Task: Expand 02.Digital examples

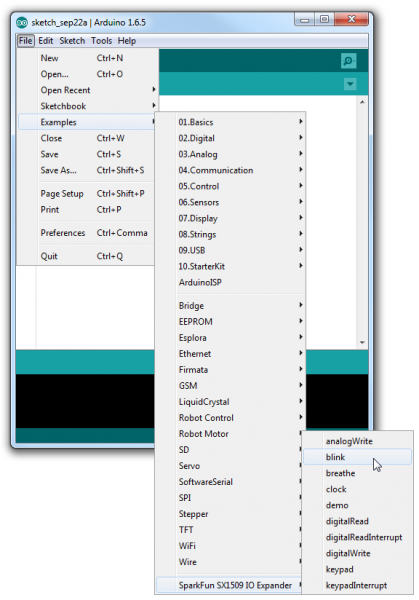Action: (x=230, y=139)
